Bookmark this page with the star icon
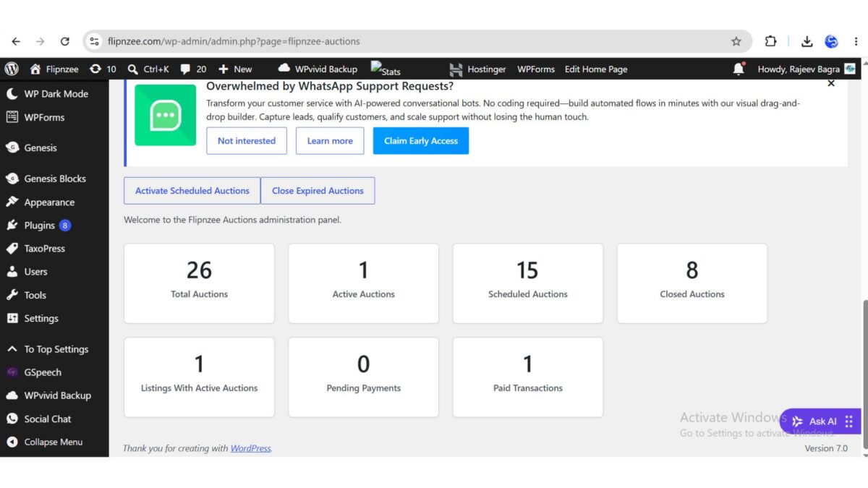The width and height of the screenshot is (868, 488). pos(736,41)
